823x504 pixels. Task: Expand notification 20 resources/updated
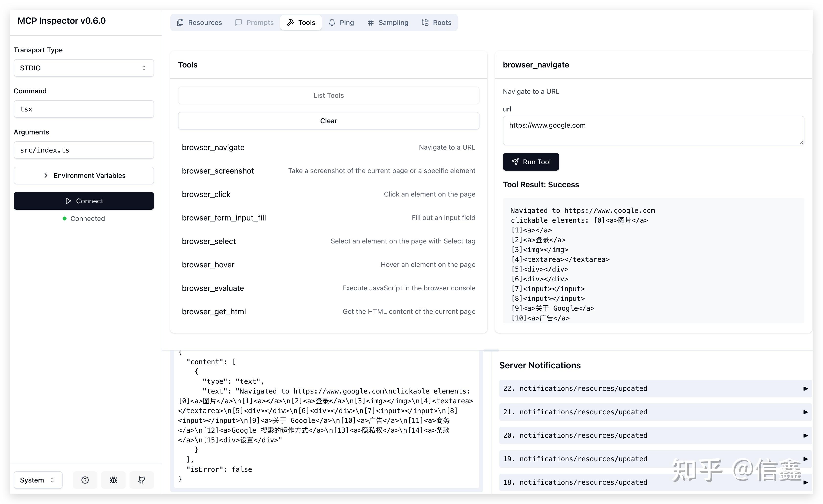(x=805, y=436)
